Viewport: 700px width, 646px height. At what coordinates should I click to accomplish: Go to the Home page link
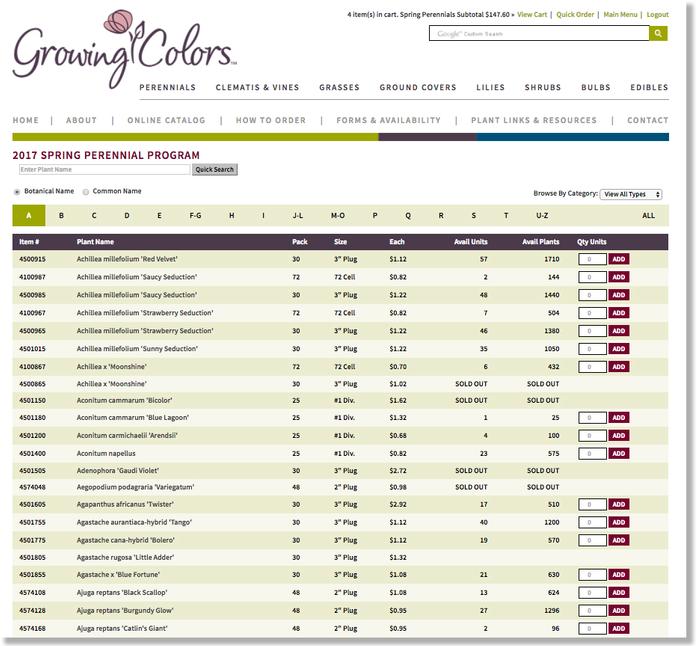coord(25,120)
